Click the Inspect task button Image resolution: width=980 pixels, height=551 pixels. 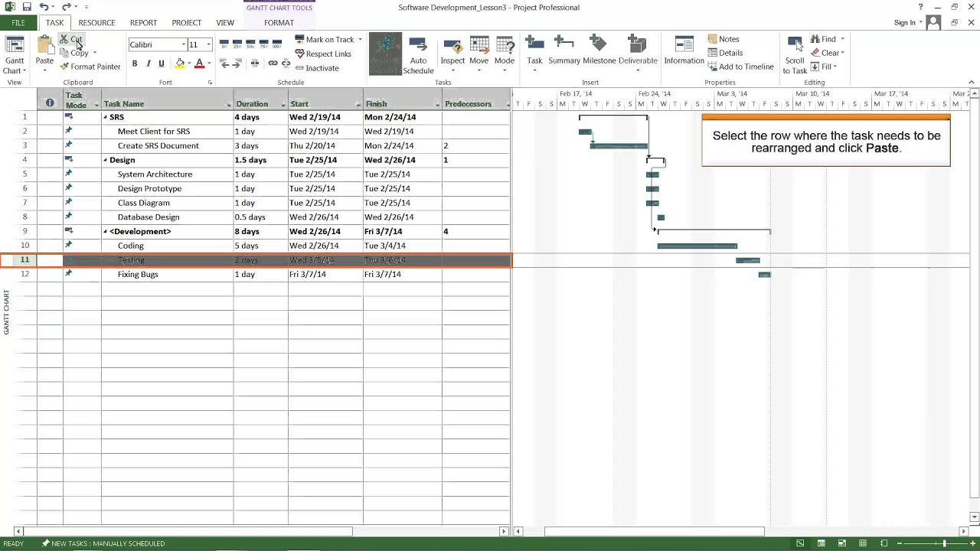pyautogui.click(x=452, y=54)
